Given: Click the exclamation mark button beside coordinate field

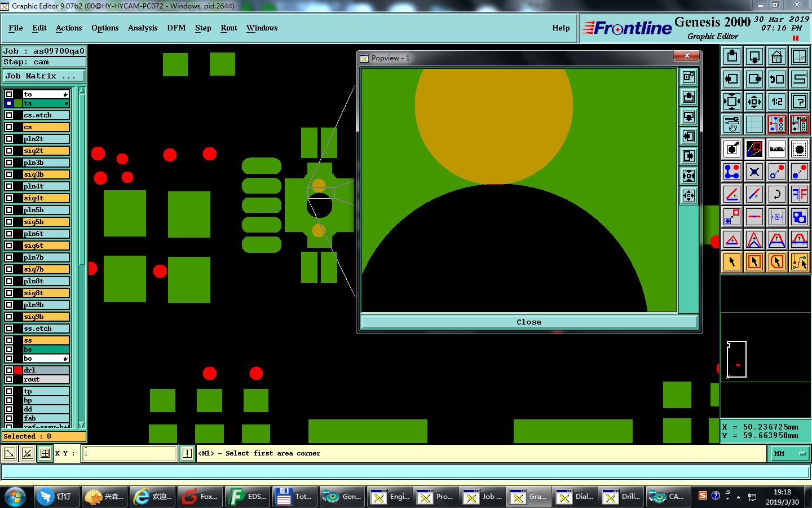Looking at the screenshot, I should (x=187, y=453).
